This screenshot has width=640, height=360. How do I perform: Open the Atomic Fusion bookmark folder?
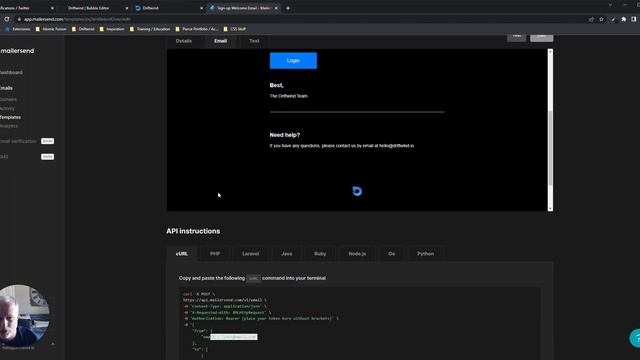[51, 29]
